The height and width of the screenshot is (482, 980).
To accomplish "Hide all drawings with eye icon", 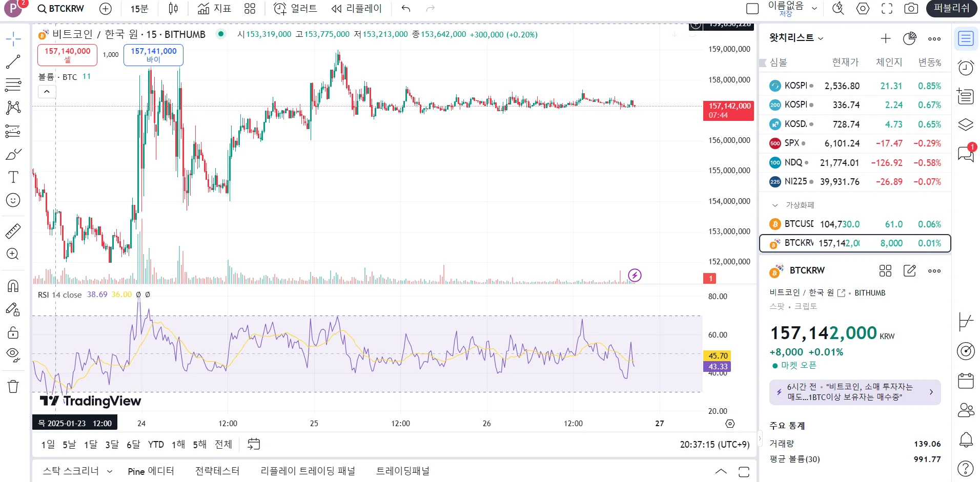I will pyautogui.click(x=13, y=355).
